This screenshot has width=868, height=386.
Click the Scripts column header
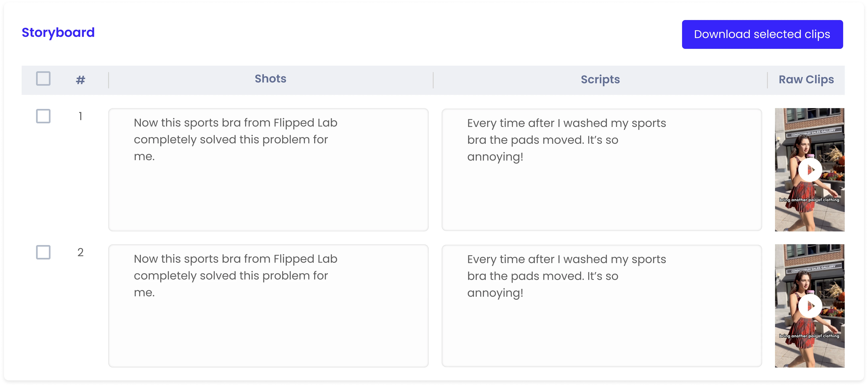click(600, 79)
